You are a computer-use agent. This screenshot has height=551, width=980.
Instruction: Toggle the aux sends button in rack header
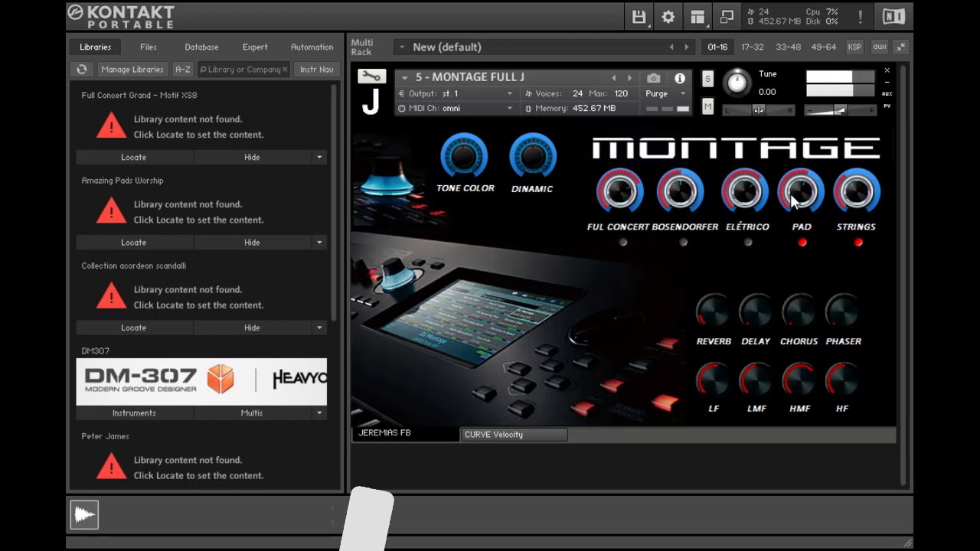[879, 47]
